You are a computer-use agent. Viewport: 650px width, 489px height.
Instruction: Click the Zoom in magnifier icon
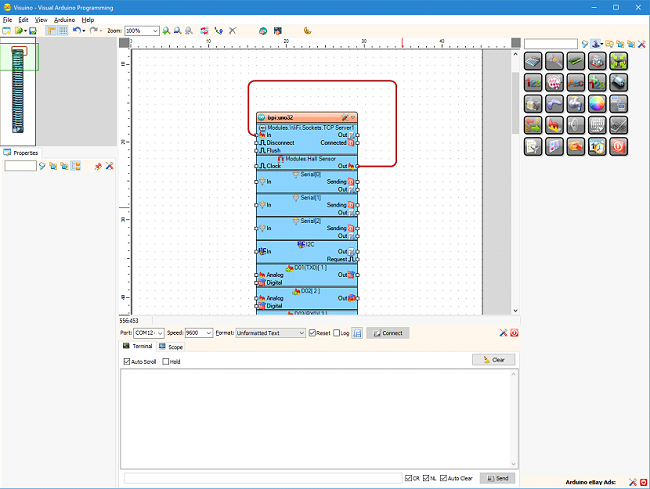(166, 31)
